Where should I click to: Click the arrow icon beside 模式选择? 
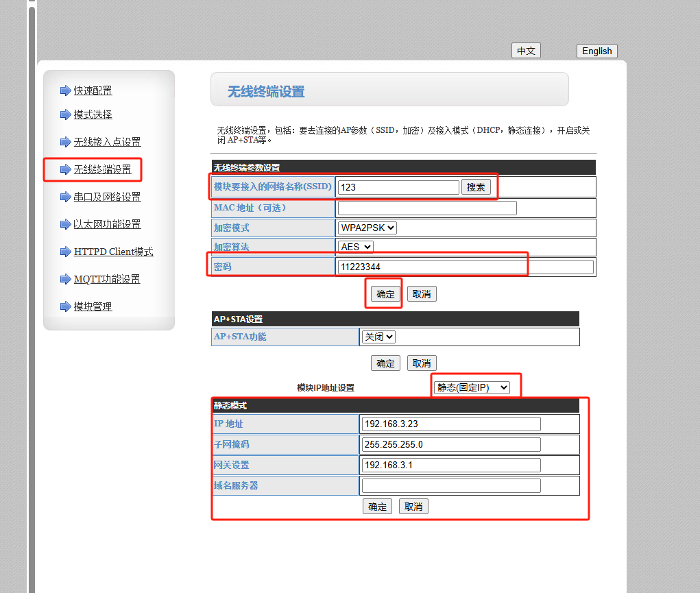pyautogui.click(x=65, y=114)
